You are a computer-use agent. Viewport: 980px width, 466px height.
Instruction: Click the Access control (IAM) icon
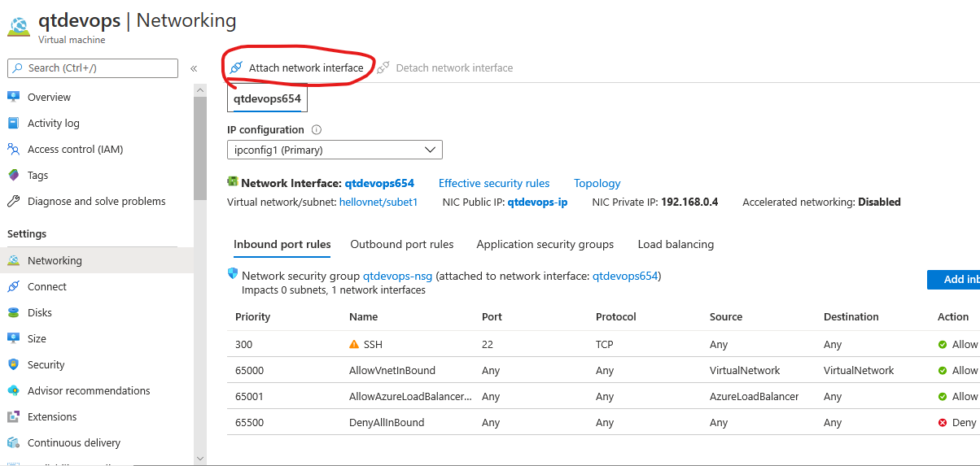click(13, 149)
